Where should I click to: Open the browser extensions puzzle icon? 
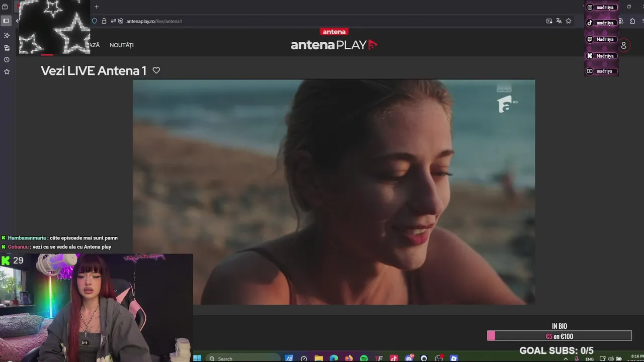pyautogui.click(x=632, y=21)
